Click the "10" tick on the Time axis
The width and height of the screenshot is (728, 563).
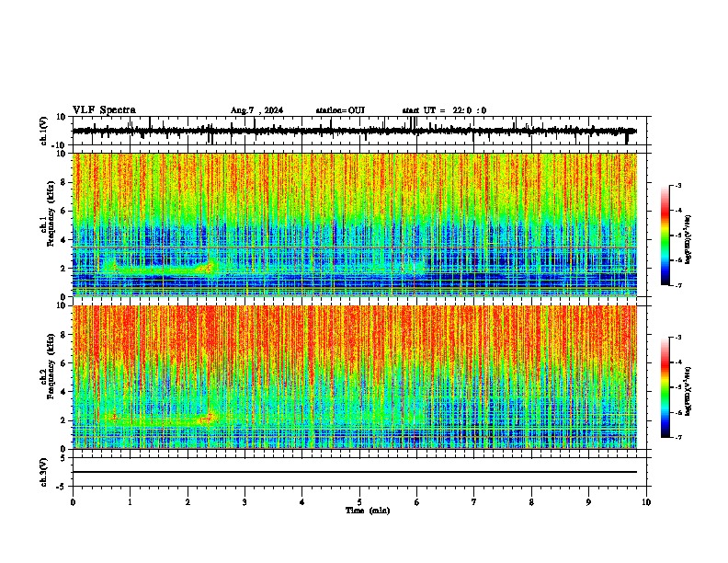(x=646, y=502)
